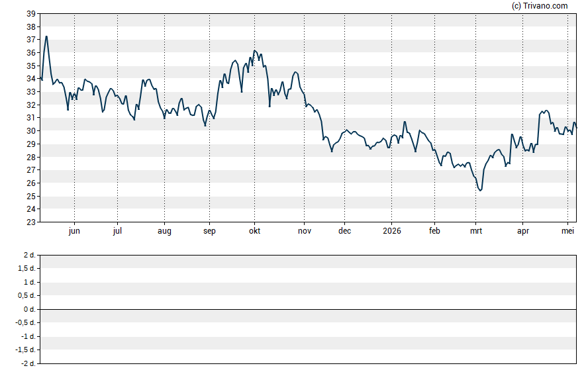Click the -2 d. axis label

click(28, 363)
